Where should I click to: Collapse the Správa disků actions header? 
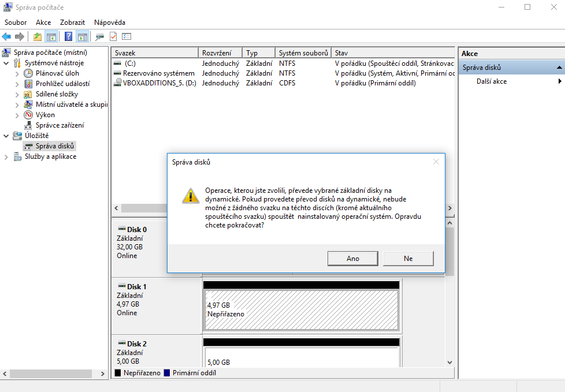click(x=559, y=68)
